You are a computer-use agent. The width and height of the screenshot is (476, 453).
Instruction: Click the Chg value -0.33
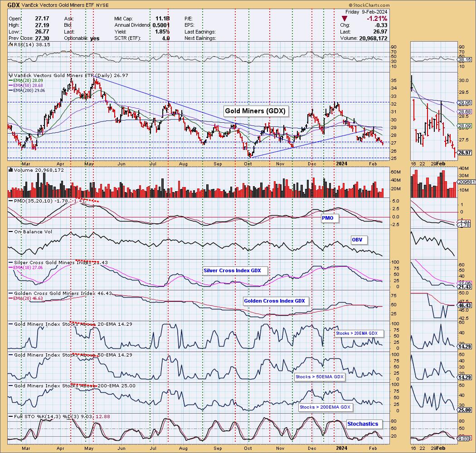(381, 25)
